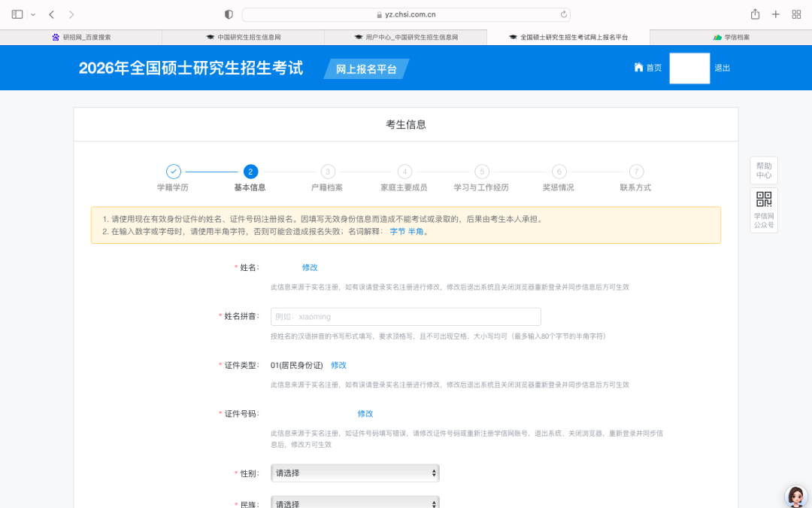
Task: Click the 退出 logout link
Action: pyautogui.click(x=722, y=68)
